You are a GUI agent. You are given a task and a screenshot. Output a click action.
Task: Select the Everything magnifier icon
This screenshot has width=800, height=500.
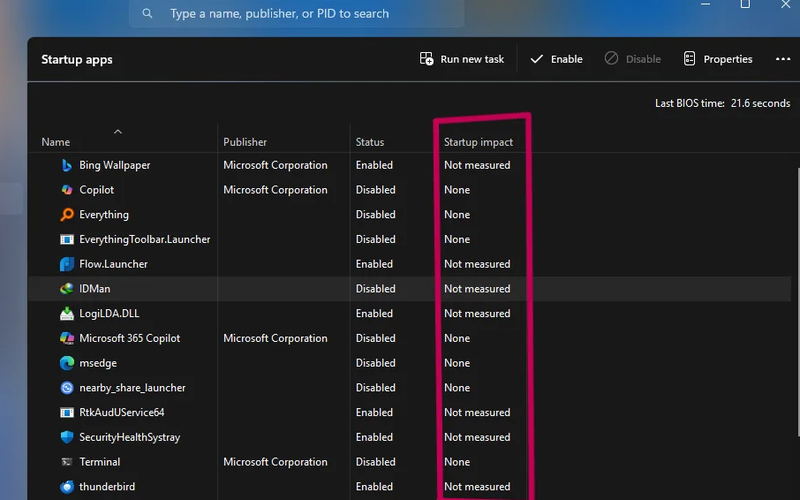pos(67,214)
